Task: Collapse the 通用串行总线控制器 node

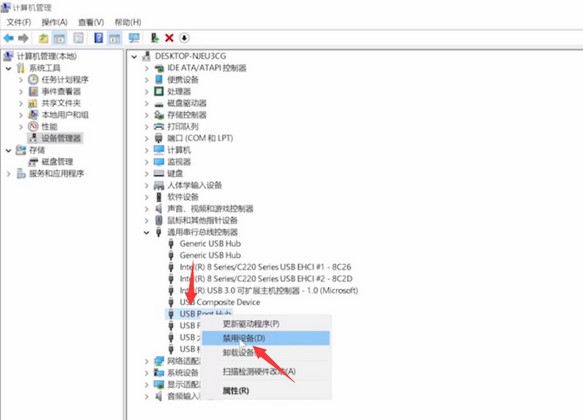Action: 146,233
